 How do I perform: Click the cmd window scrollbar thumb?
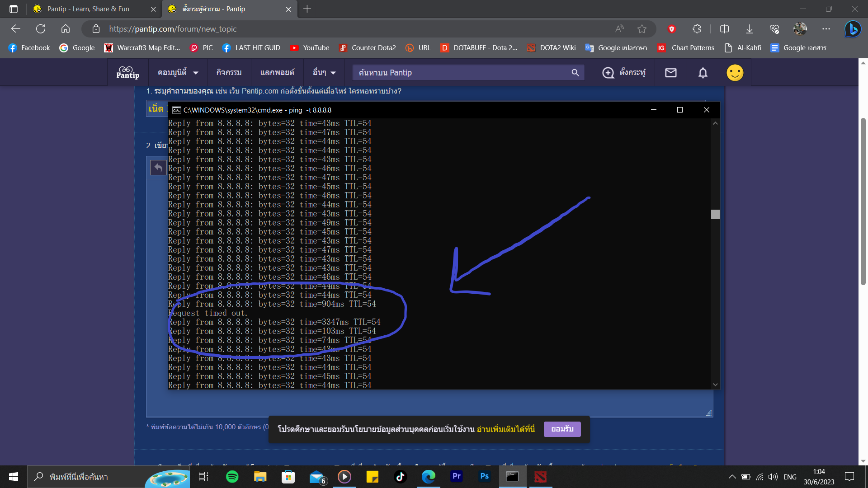715,214
